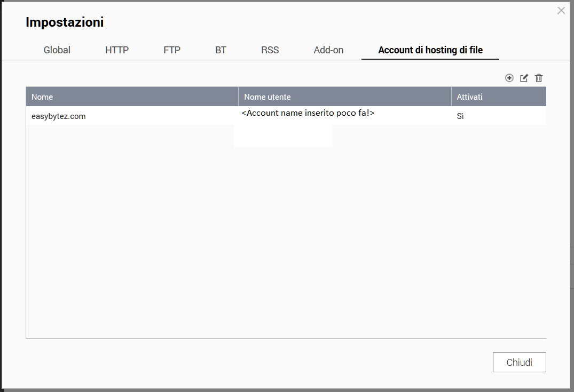Select the FTP tab

(172, 50)
